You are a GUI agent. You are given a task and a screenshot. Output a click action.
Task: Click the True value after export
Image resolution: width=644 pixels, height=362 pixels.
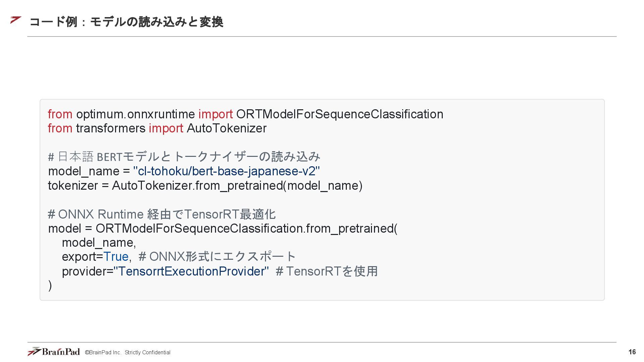click(116, 257)
